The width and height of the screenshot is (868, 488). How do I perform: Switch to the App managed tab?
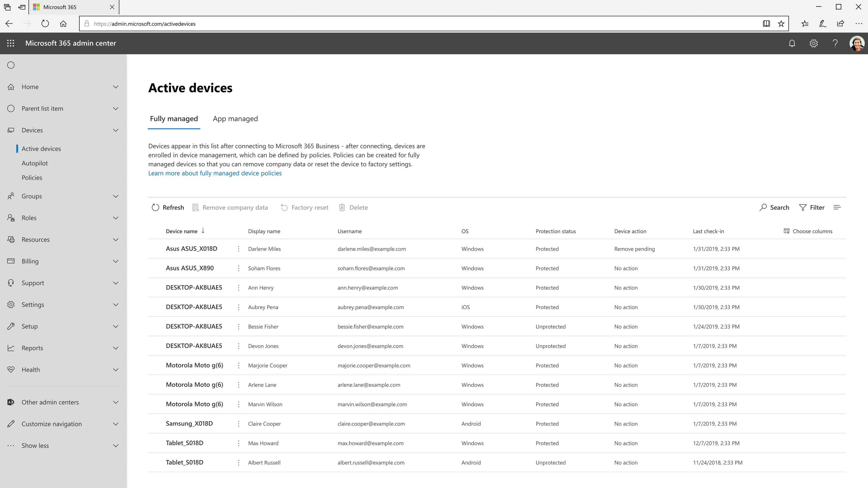[x=235, y=119]
